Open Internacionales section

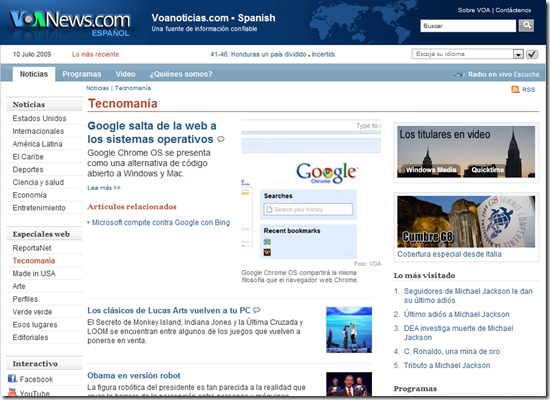click(x=38, y=131)
